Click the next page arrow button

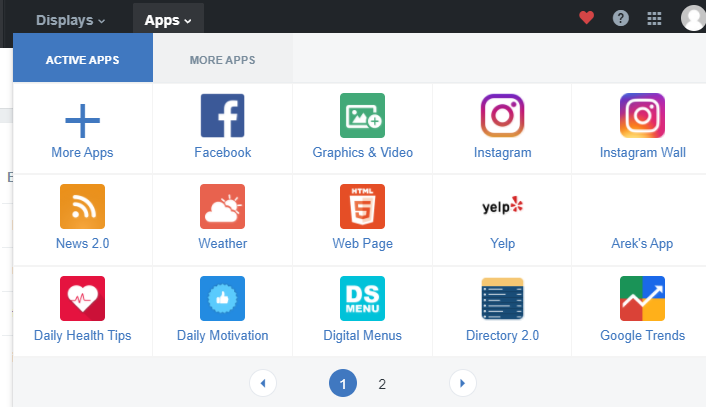462,383
